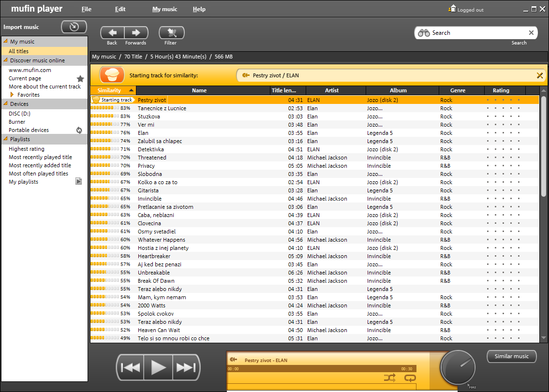This screenshot has height=392, width=549.
Task: Toggle repeat playback mode
Action: tap(410, 377)
